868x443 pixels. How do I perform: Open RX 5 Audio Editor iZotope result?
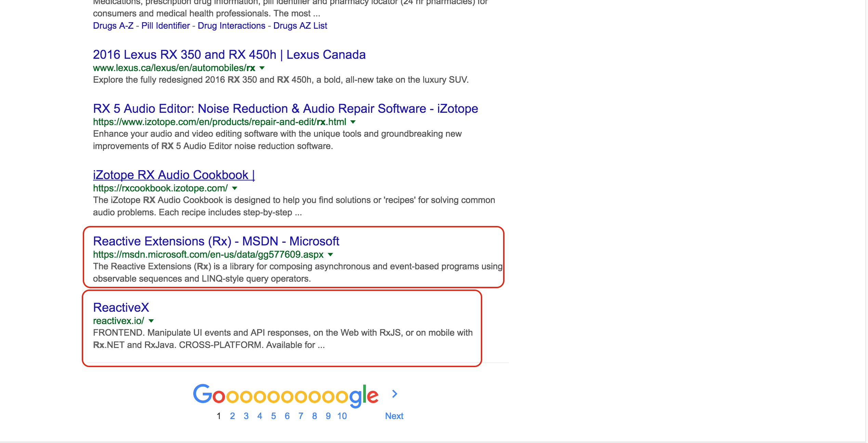click(x=286, y=109)
